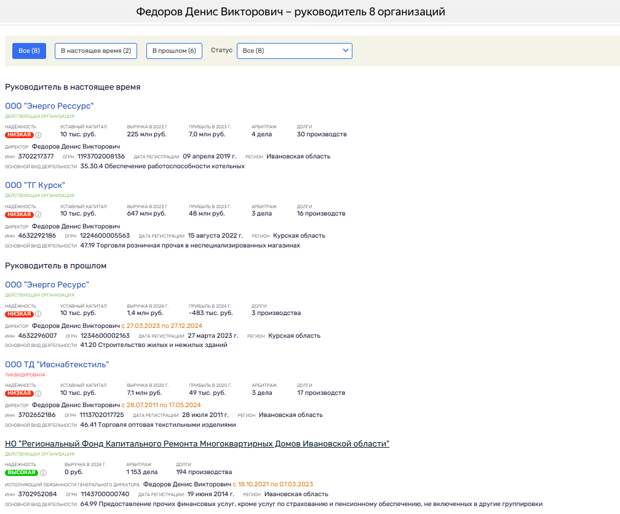
Task: Click the revenue value '0 руб.'
Action: pyautogui.click(x=74, y=472)
